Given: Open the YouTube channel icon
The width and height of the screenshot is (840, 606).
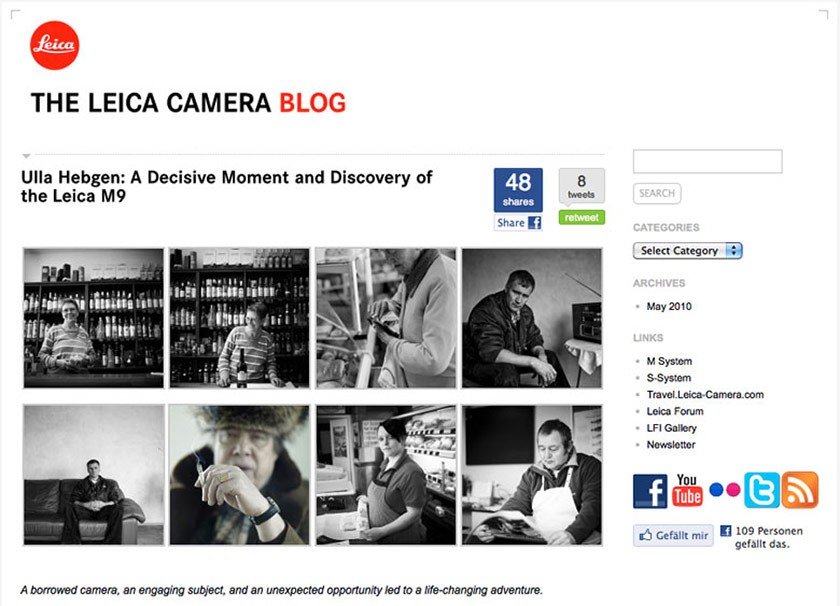Looking at the screenshot, I should (x=687, y=490).
